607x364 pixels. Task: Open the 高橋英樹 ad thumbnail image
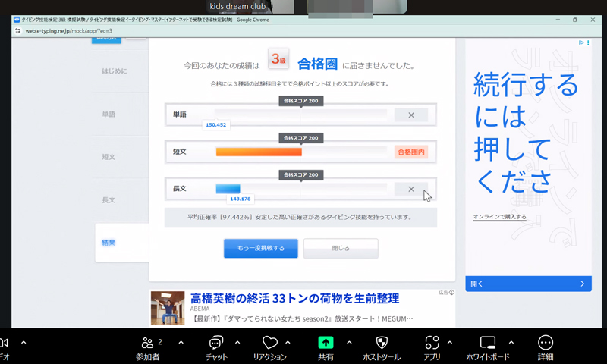point(167,308)
